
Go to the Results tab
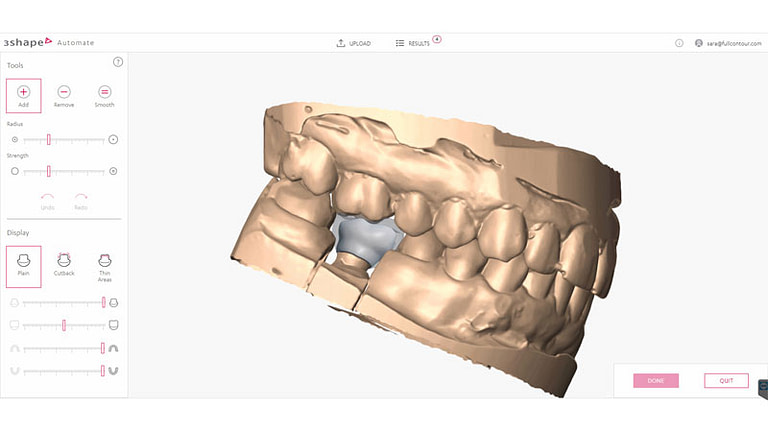point(413,43)
